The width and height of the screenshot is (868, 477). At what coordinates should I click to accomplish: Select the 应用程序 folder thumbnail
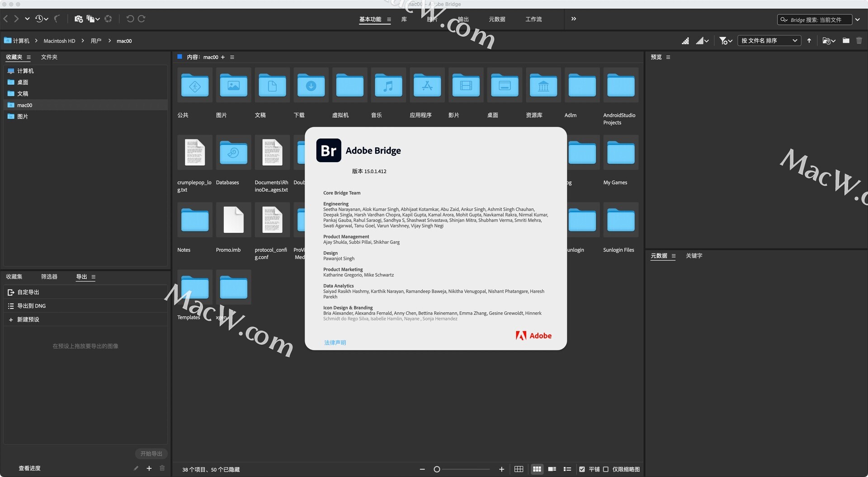427,85
